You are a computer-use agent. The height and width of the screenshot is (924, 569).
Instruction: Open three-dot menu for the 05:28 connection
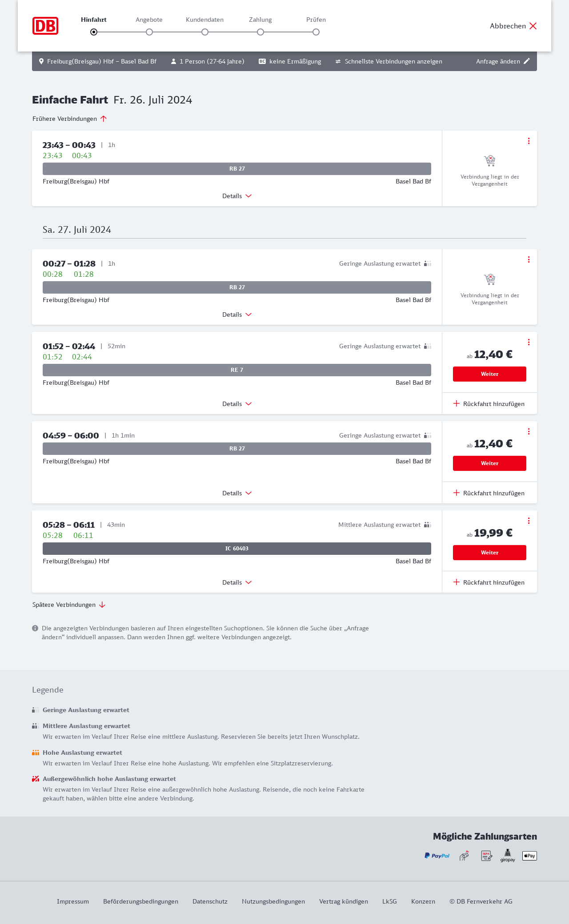(x=529, y=521)
